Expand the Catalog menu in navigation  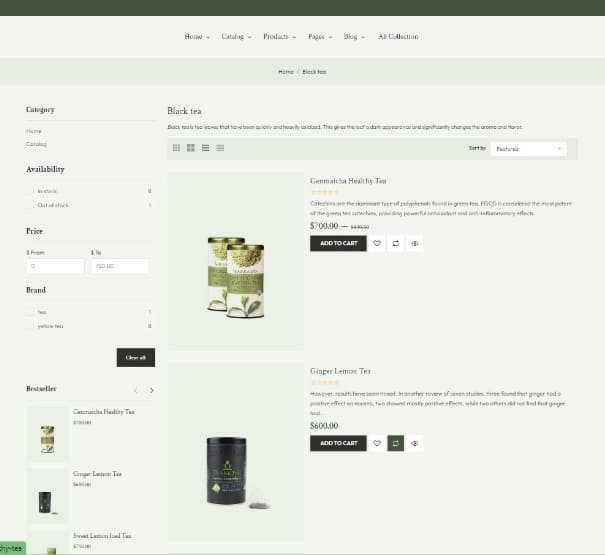[x=235, y=37]
